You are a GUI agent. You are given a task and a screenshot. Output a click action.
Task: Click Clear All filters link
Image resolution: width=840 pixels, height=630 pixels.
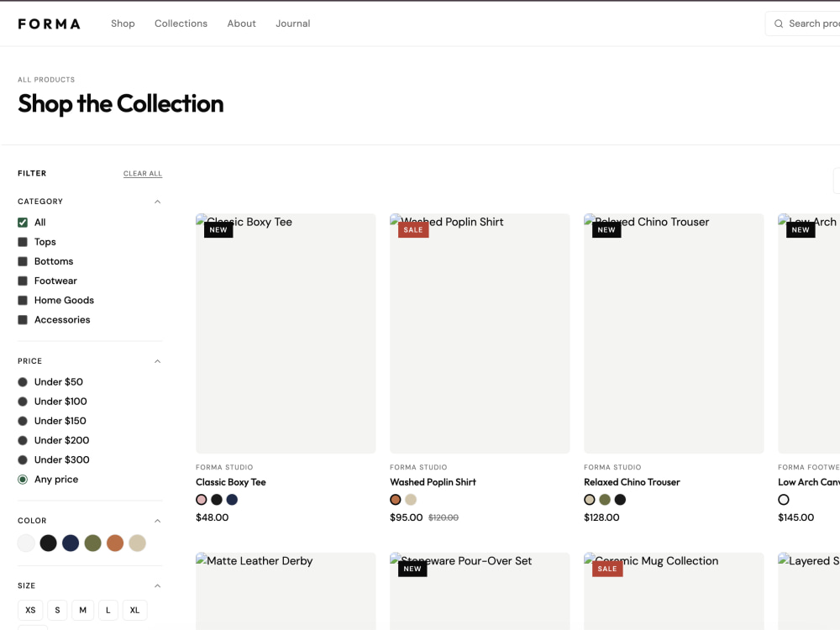click(143, 174)
